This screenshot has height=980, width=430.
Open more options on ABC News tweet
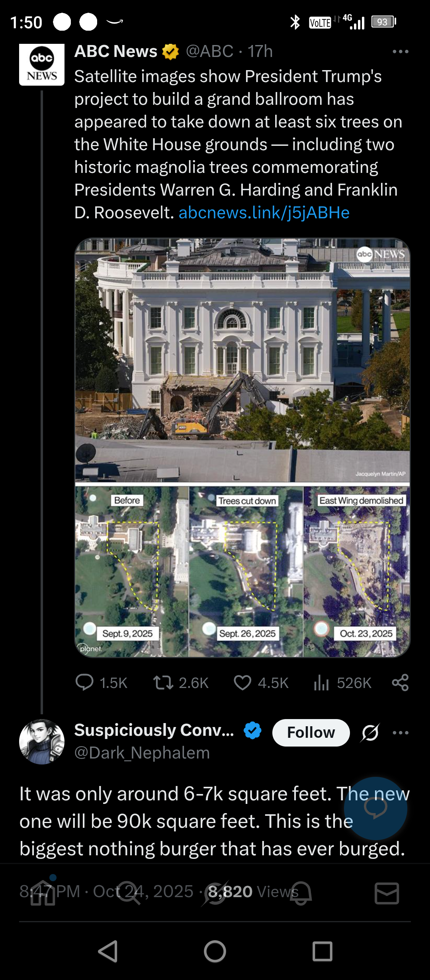[x=400, y=51]
